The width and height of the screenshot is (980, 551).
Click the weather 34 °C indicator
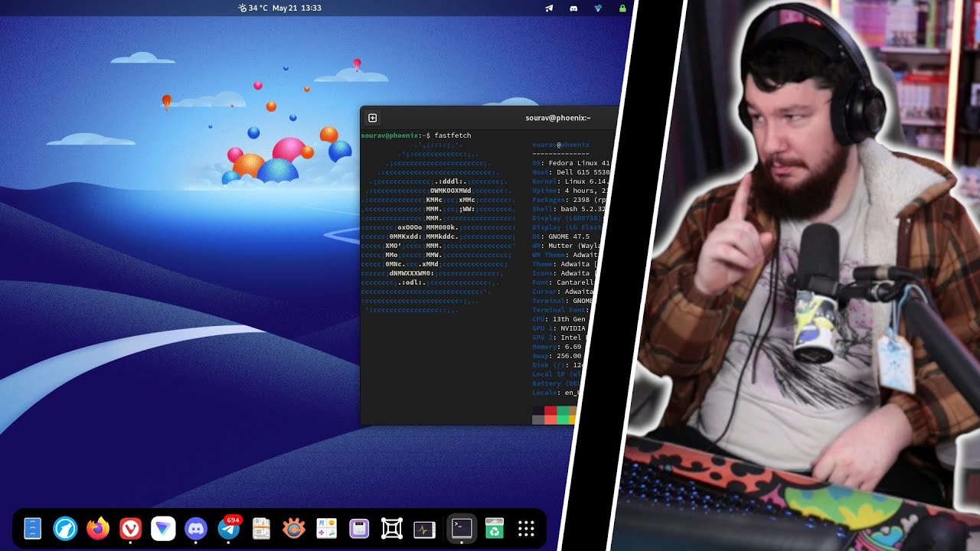coord(253,8)
